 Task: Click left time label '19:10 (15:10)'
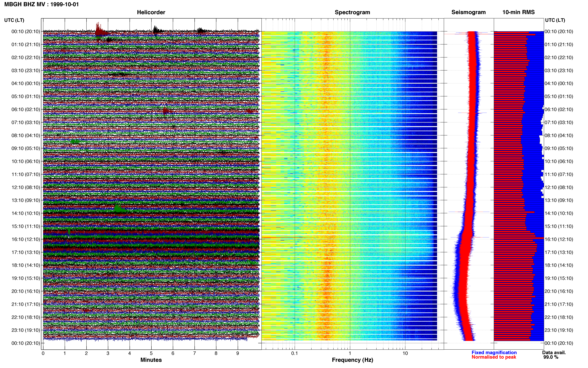click(26, 278)
